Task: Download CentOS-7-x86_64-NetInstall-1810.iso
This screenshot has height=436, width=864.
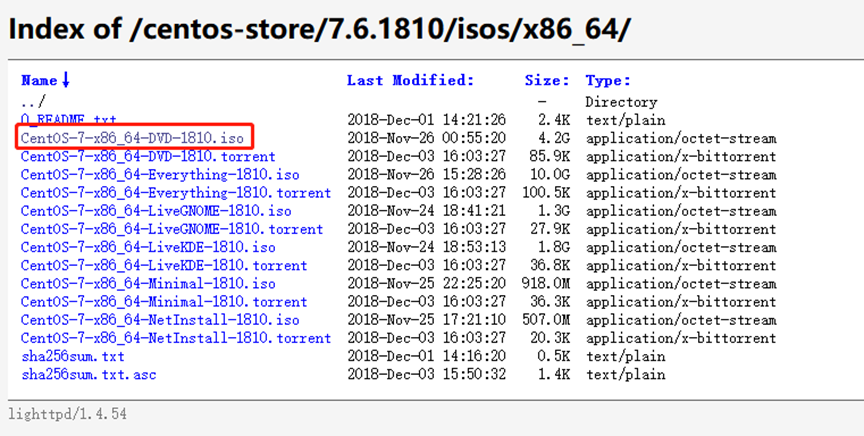Action: (160, 320)
